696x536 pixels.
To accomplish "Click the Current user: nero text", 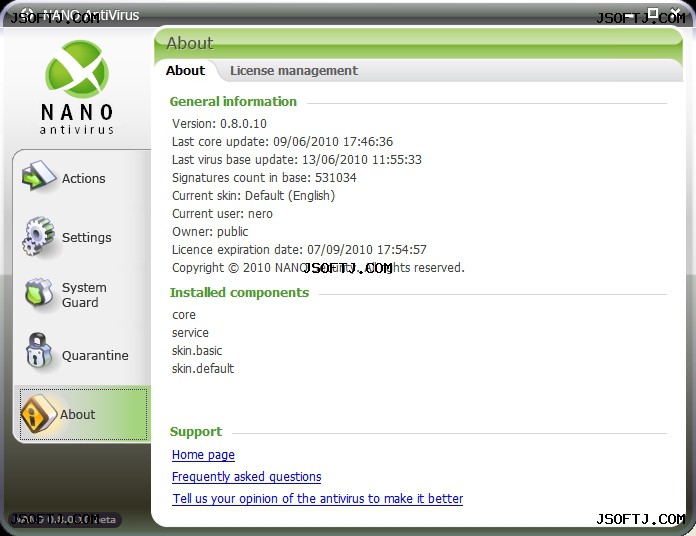I will tap(222, 213).
